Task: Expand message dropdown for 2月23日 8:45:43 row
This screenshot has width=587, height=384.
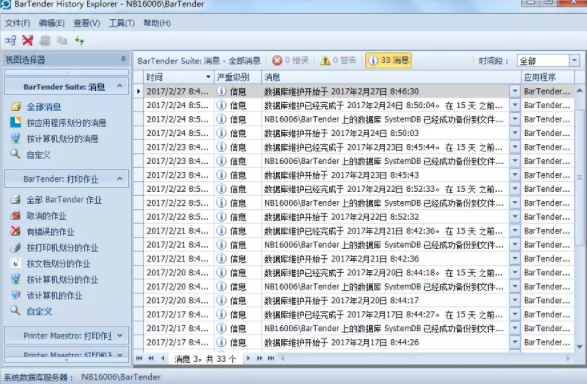Action: [515, 175]
